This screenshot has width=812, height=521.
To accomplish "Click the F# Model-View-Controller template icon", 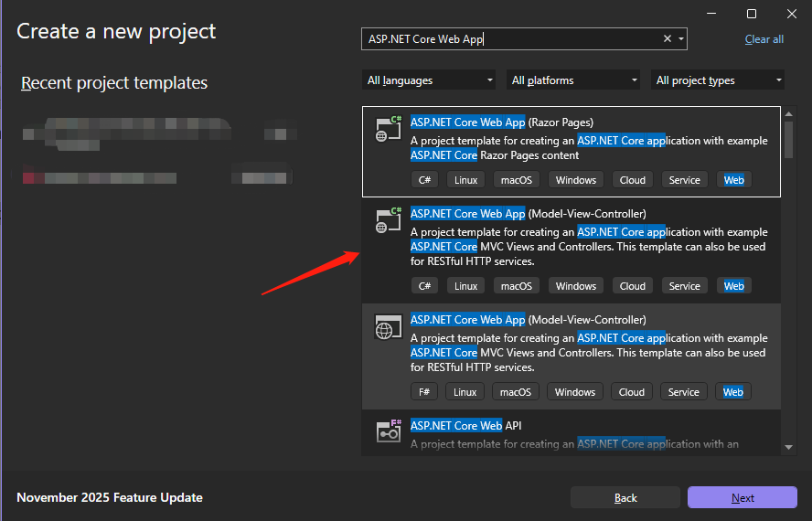I will click(x=389, y=327).
